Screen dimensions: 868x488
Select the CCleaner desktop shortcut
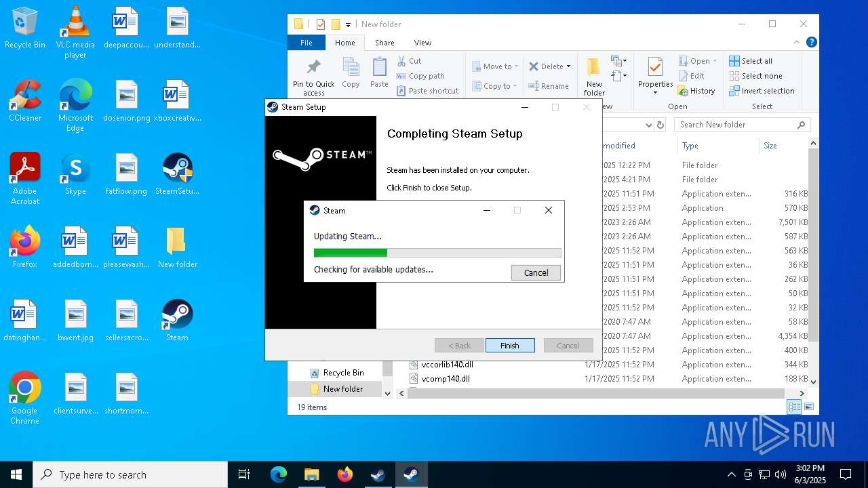tap(25, 101)
